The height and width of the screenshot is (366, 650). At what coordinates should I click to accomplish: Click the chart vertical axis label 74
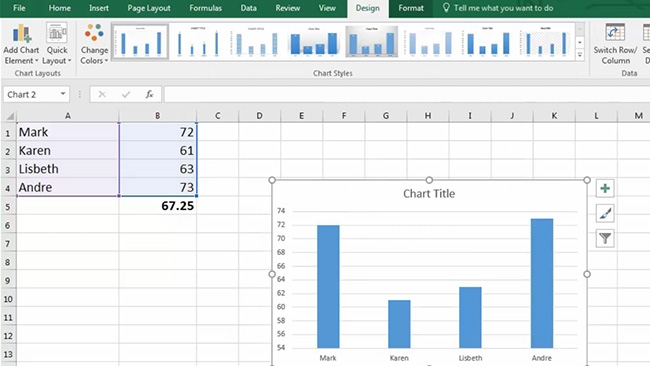(x=281, y=211)
